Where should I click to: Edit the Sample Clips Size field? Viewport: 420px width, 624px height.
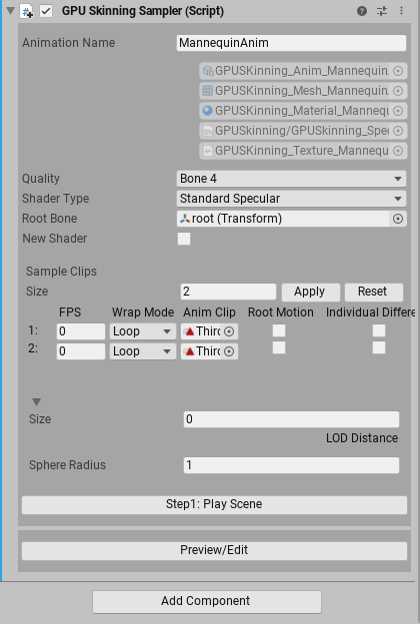[228, 291]
